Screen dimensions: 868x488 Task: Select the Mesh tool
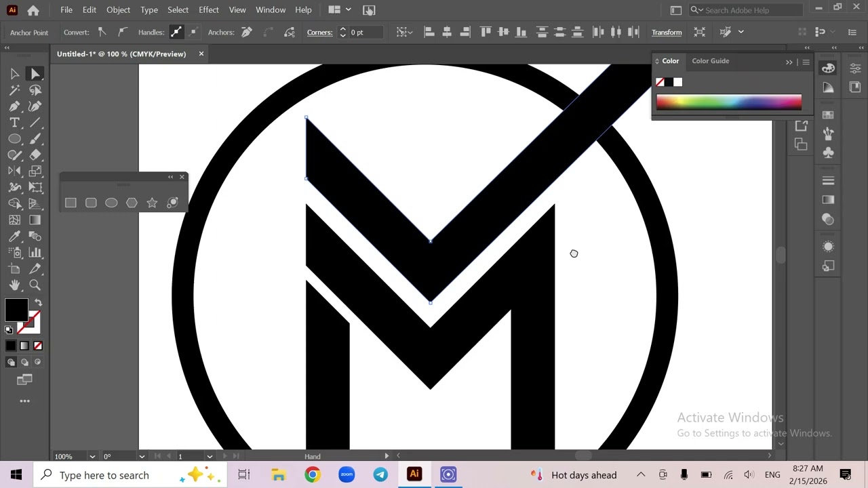(x=15, y=220)
